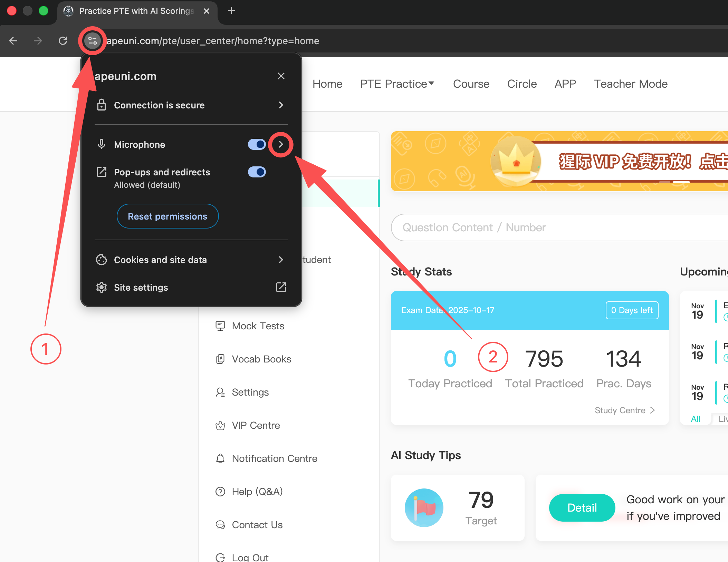Expand Cookies and site data
Screen dimensions: 728x562
[x=281, y=260]
